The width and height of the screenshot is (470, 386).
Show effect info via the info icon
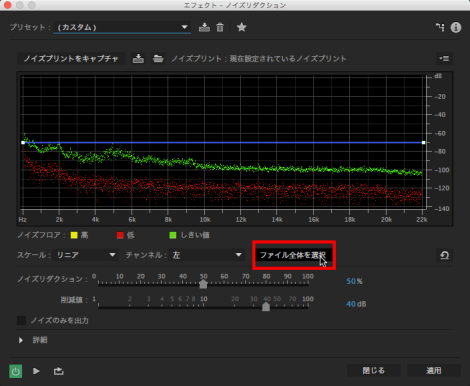(456, 27)
